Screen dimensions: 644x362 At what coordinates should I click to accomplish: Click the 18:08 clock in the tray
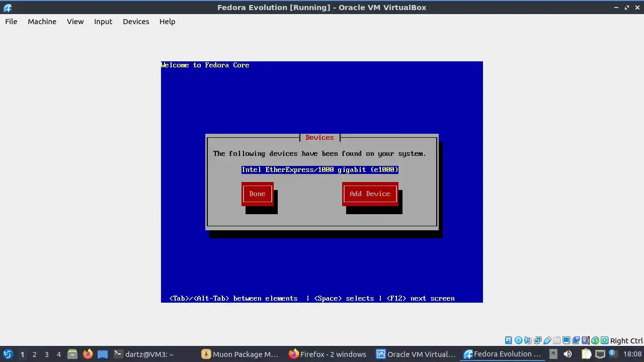tap(632, 354)
